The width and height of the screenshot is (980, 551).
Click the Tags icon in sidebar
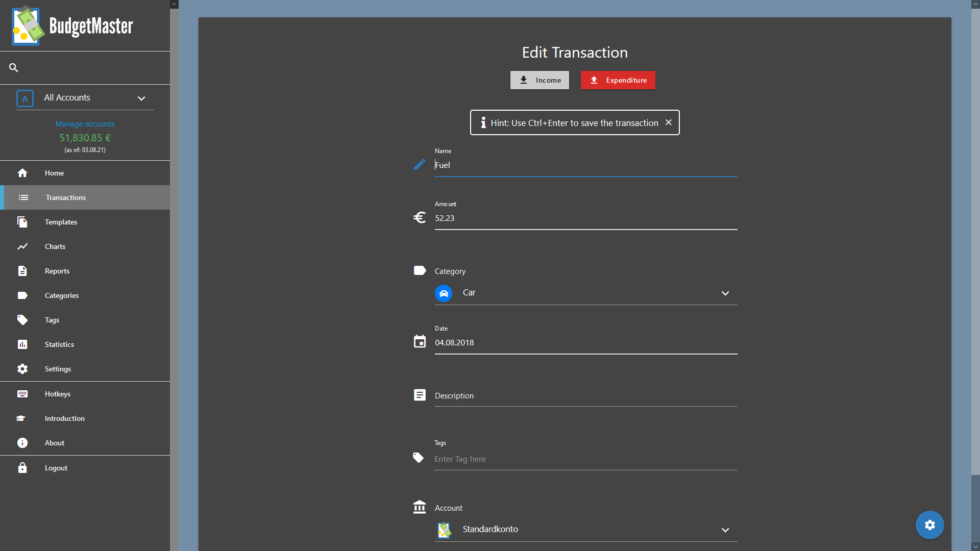22,320
